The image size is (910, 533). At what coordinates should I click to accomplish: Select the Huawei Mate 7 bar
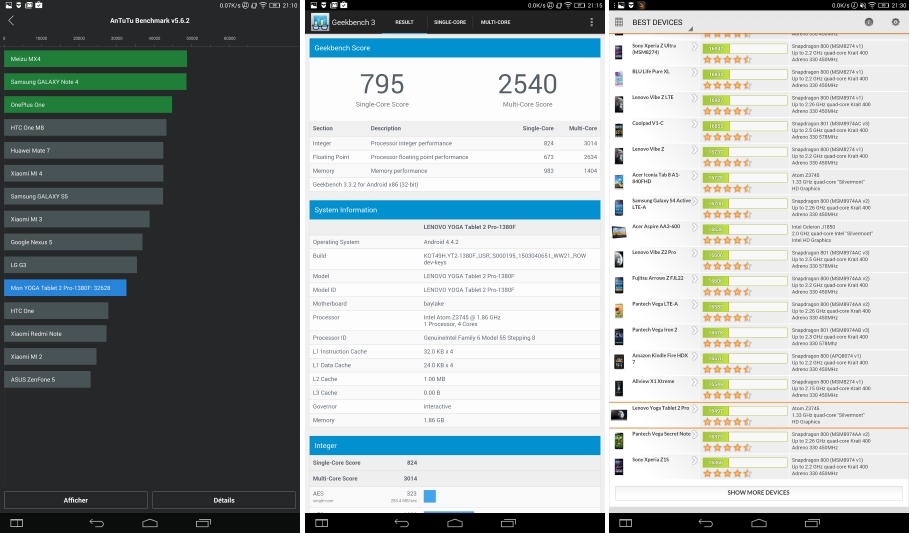point(84,150)
